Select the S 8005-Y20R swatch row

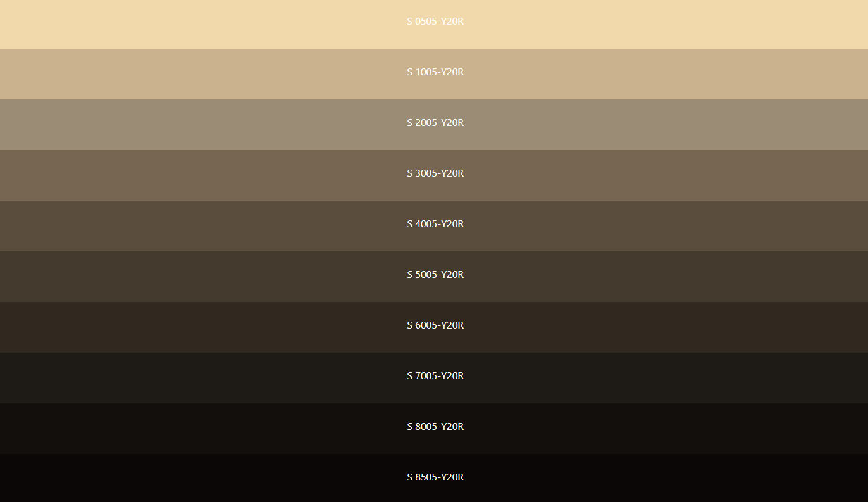tap(190, 429)
